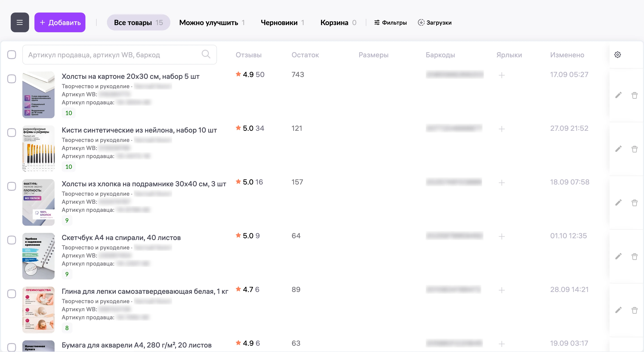Switch to the Можно улучшить tab
This screenshot has width=644, height=352.
tap(212, 23)
